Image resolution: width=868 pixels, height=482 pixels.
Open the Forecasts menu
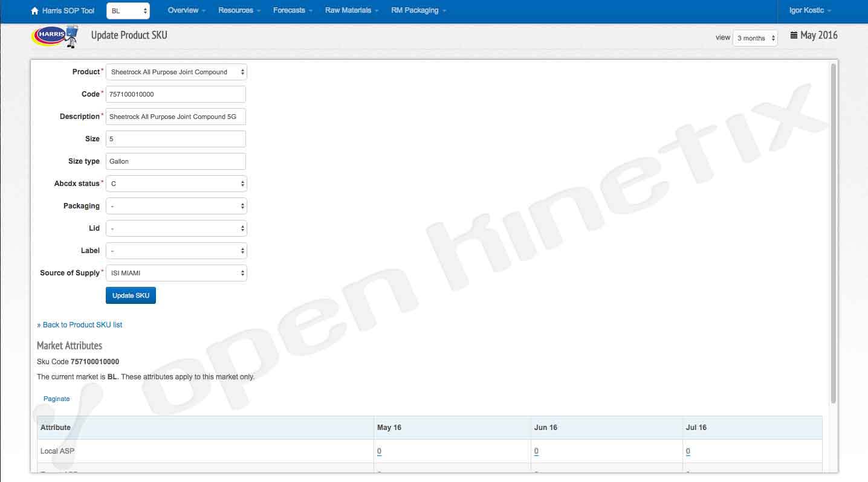coord(293,11)
